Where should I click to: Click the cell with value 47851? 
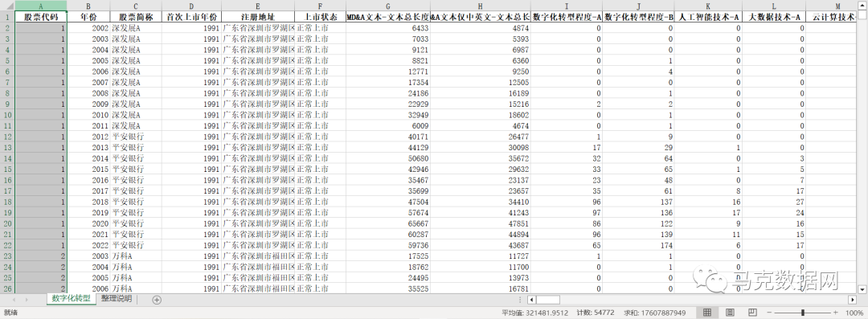point(481,223)
